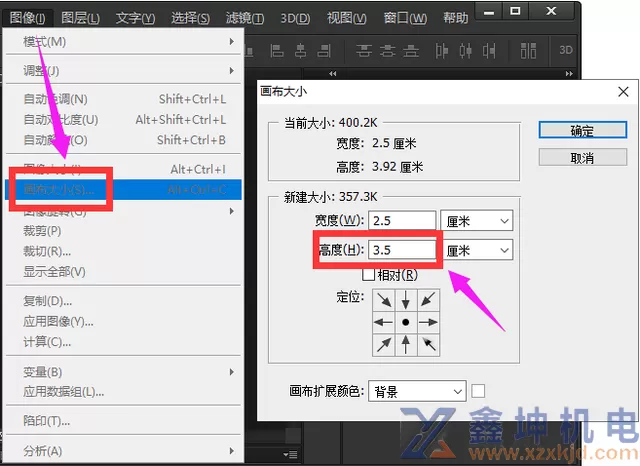This screenshot has width=640, height=466.
Task: Click the distribute horizontal centers icon
Action: [x=466, y=51]
